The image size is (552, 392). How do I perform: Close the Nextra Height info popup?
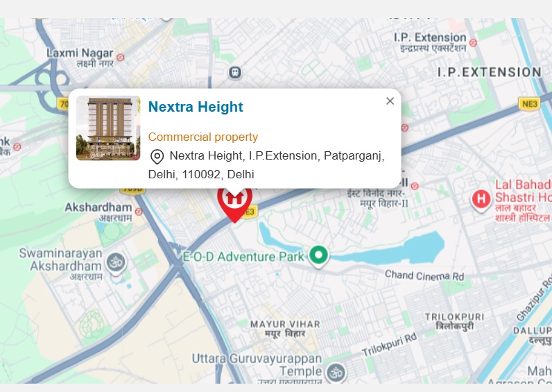(390, 101)
